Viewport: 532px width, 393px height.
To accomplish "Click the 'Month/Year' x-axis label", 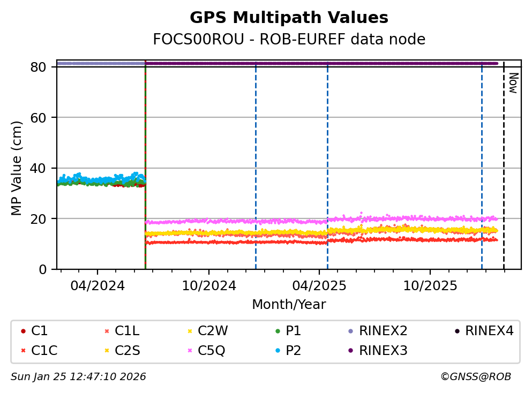I will (x=289, y=305).
